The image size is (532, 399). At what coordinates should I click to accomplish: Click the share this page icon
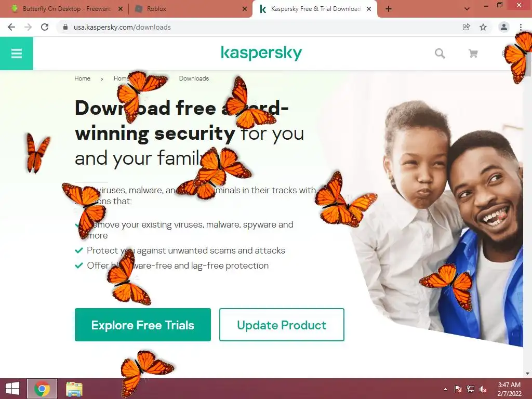pos(467,27)
